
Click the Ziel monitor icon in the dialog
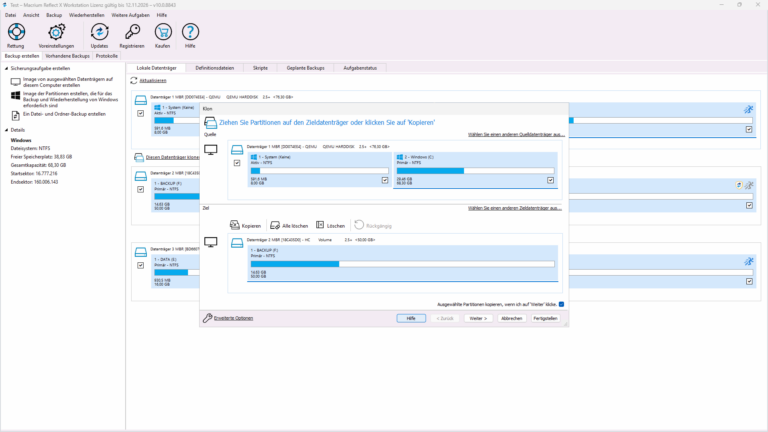pyautogui.click(x=211, y=242)
